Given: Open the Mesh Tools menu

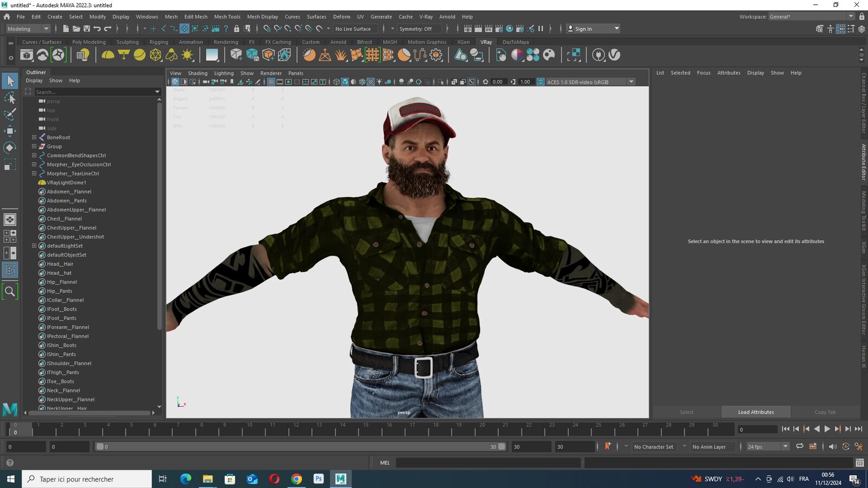Looking at the screenshot, I should pos(227,17).
